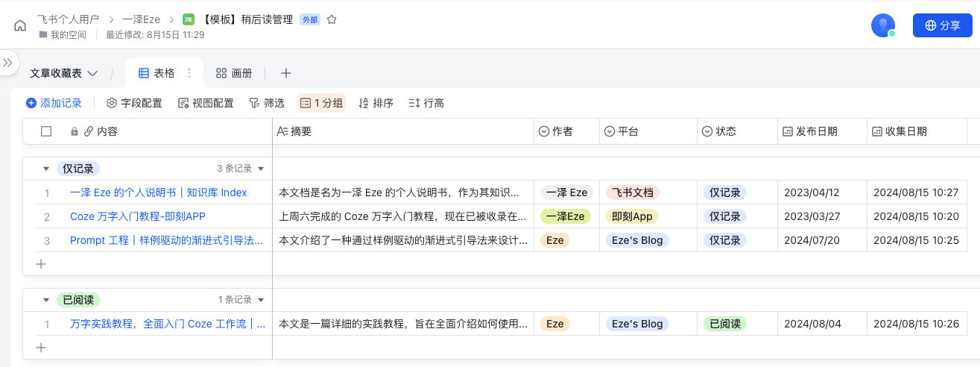The image size is (980, 367).
Task: Select the 仅记录 group label tag
Action: click(78, 169)
